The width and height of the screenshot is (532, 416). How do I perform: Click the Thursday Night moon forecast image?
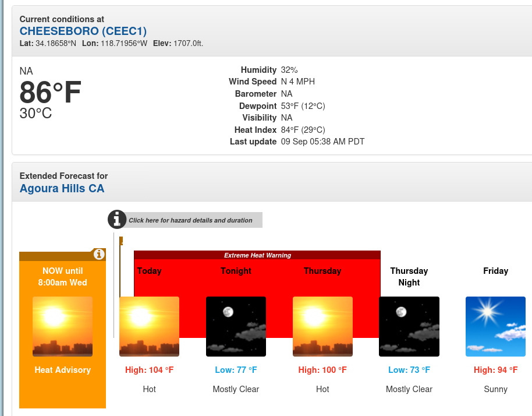point(409,326)
